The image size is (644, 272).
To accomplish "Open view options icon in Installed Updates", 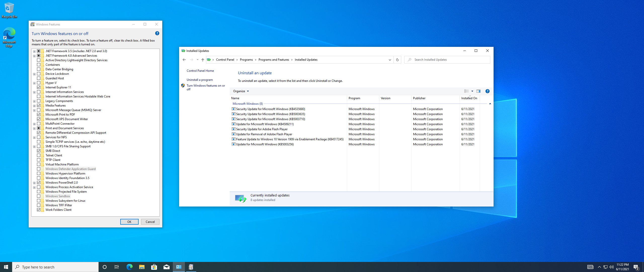I will [x=466, y=91].
